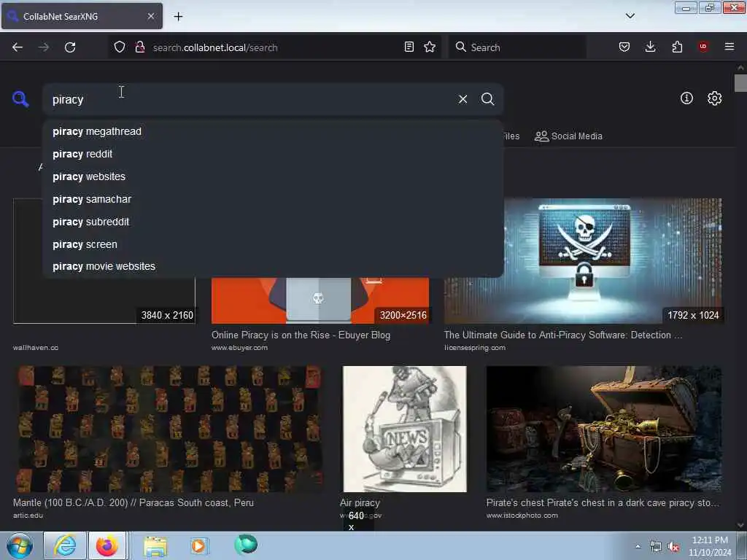Open Online Piracy is on the Rise link

(x=301, y=335)
